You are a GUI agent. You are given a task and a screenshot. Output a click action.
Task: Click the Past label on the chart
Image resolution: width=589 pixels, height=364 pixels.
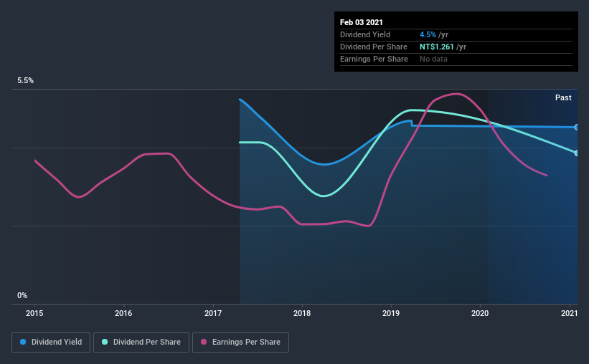(563, 97)
